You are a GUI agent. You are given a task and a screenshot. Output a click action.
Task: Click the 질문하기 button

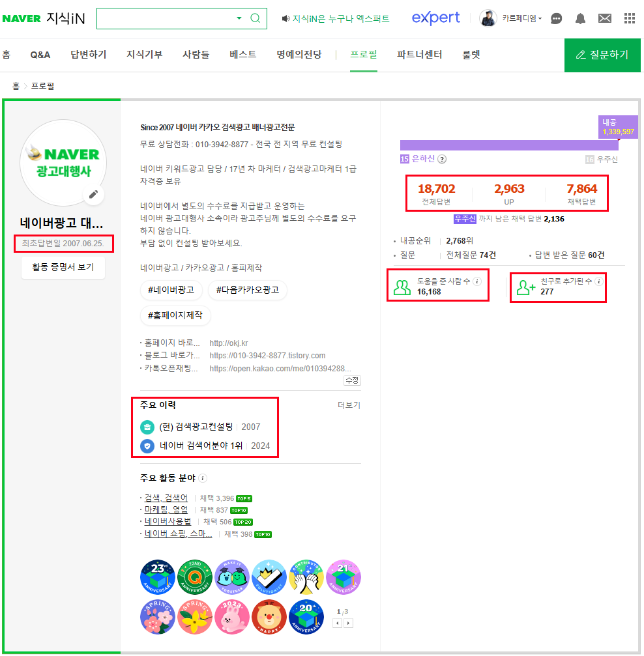(x=602, y=55)
